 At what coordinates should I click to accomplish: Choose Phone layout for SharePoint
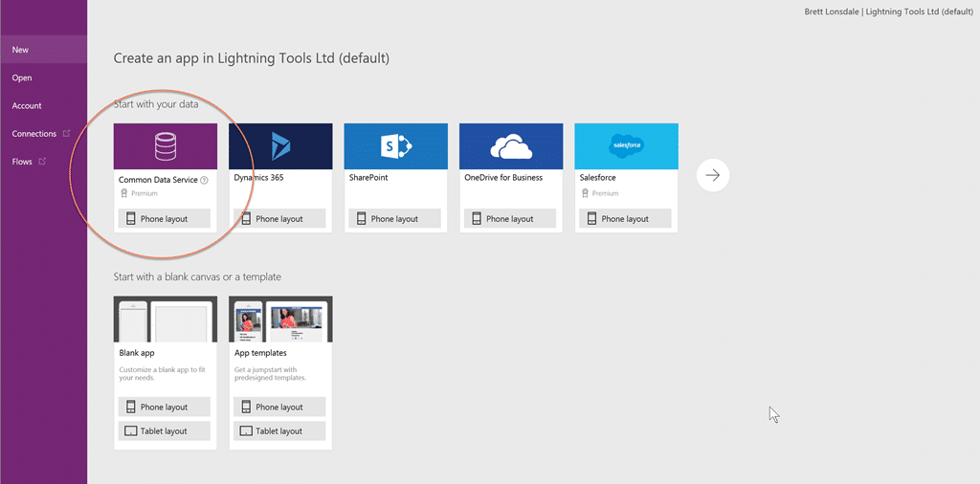click(x=394, y=219)
